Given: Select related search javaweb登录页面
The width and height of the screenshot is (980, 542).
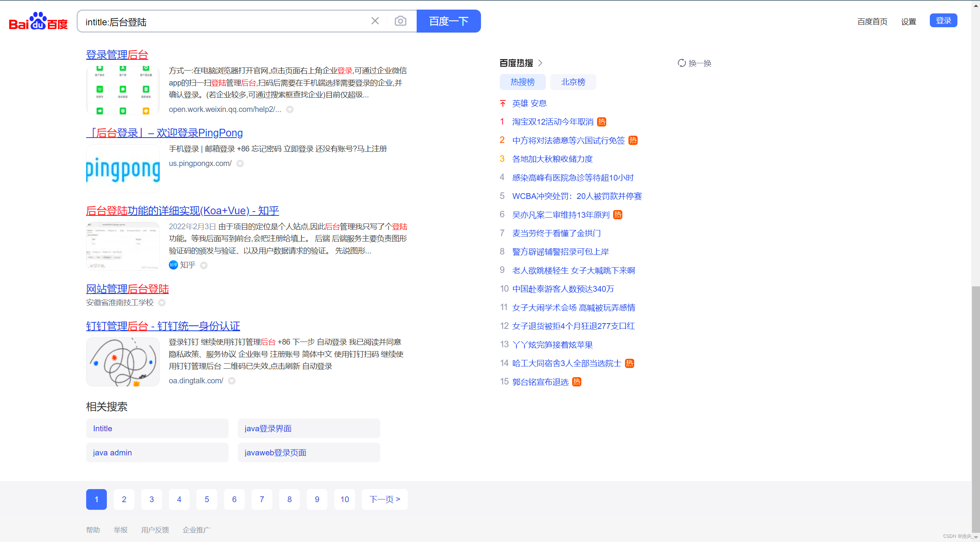Looking at the screenshot, I should click(x=309, y=453).
